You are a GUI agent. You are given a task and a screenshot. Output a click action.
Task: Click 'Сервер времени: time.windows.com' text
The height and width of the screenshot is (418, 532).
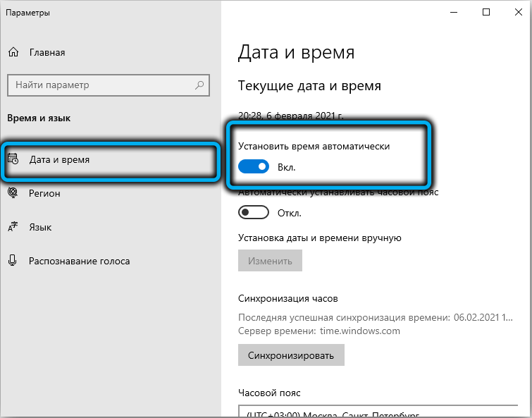click(319, 331)
